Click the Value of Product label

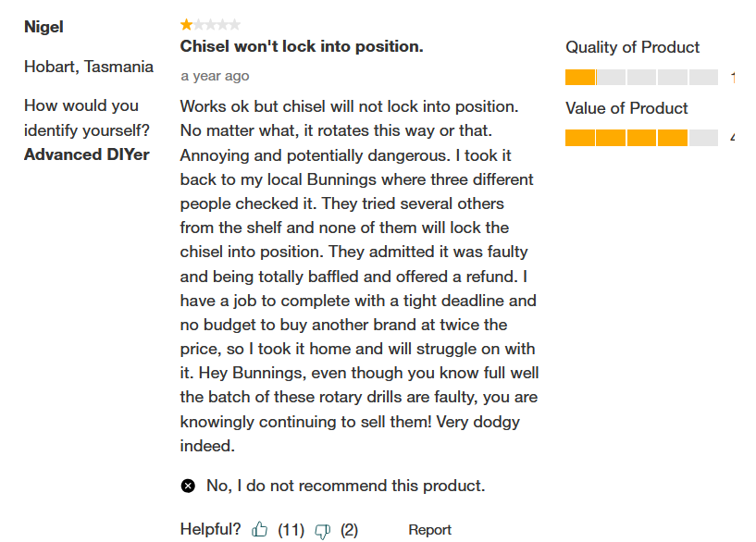626,108
